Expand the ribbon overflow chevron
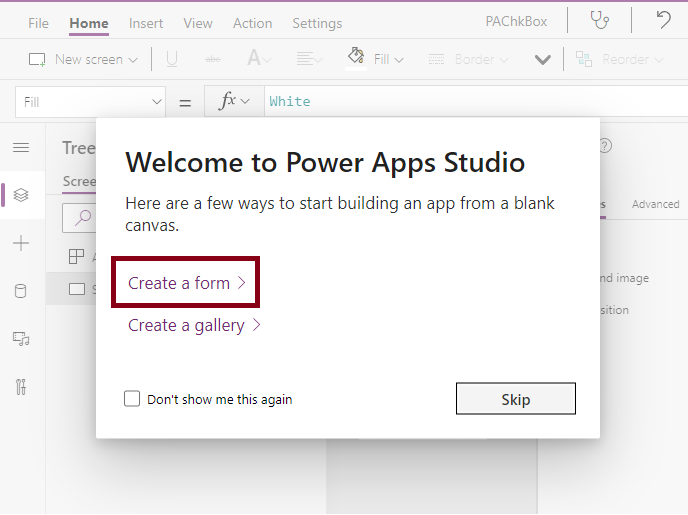Image resolution: width=688 pixels, height=515 pixels. [x=543, y=60]
